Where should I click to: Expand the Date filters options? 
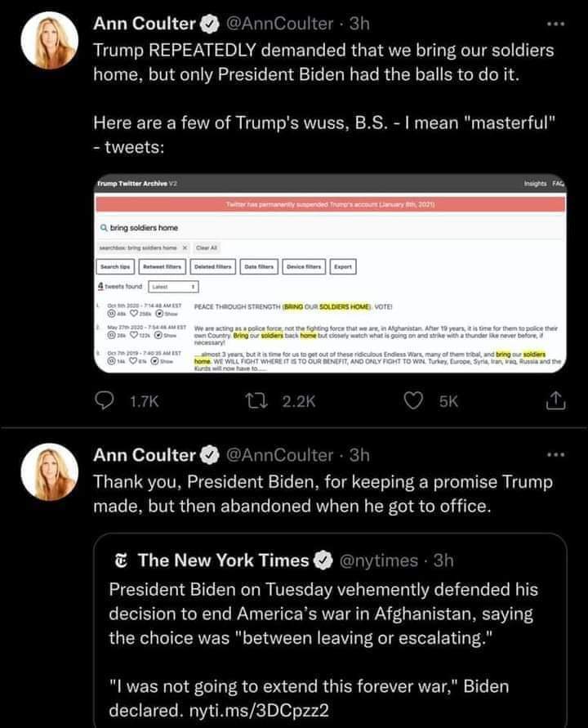click(x=260, y=266)
